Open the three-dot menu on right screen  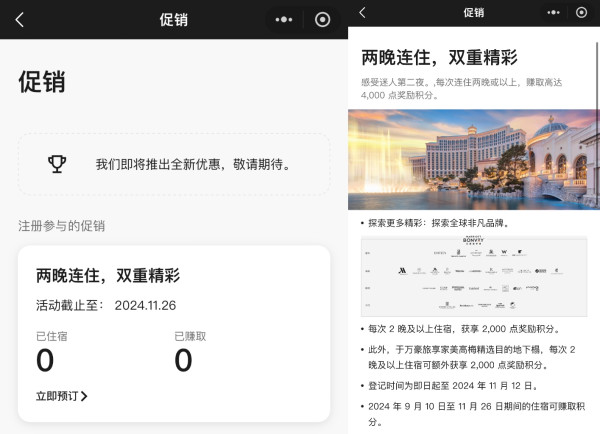(x=553, y=13)
